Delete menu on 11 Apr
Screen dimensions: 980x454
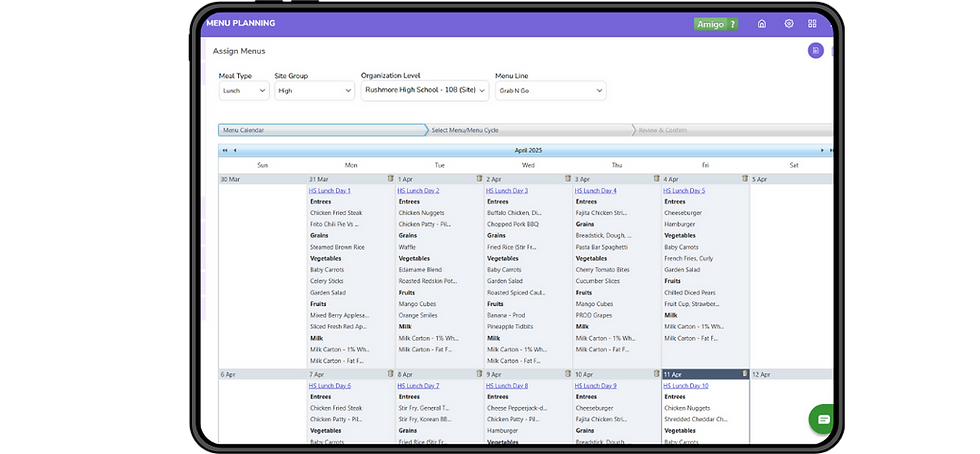click(x=745, y=373)
